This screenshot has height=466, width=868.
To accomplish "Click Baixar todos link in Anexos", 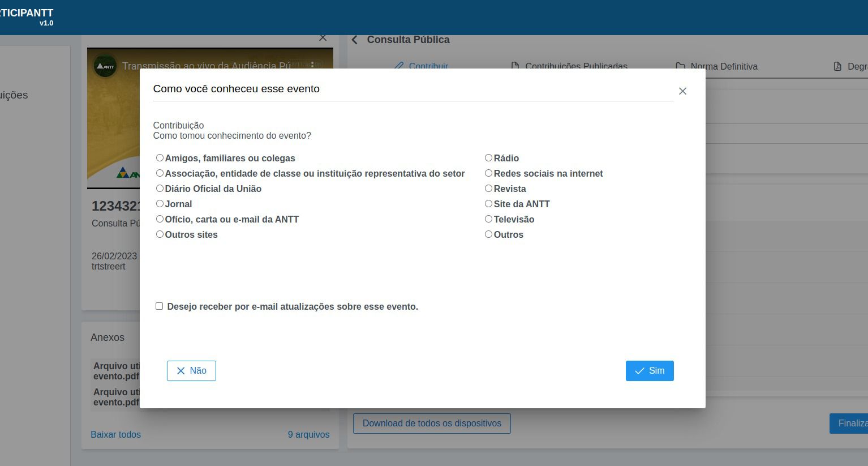I will 116,435.
